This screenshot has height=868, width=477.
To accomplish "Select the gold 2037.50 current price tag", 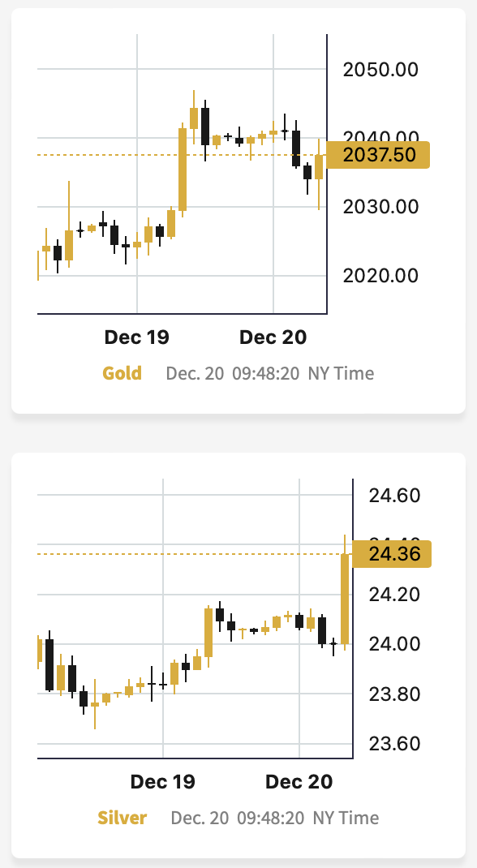I will pyautogui.click(x=378, y=155).
